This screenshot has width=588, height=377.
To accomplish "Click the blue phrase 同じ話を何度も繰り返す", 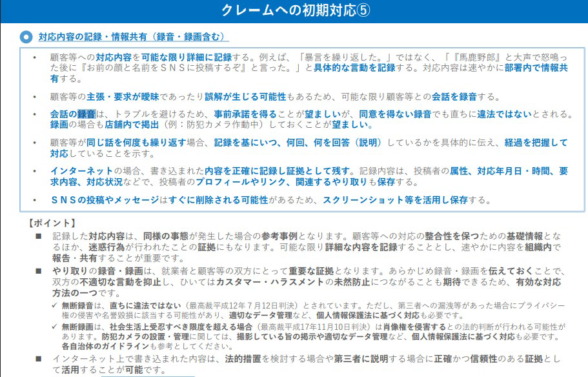I will click(x=136, y=143).
